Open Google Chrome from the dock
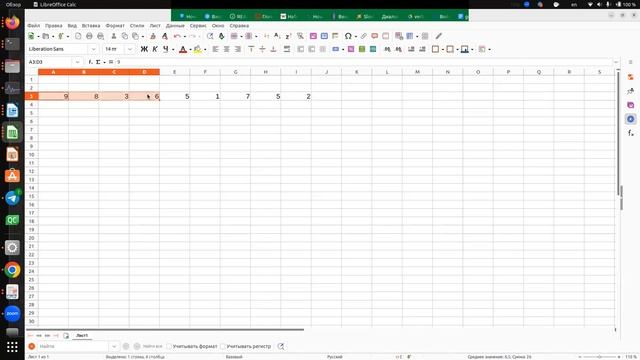640x360 pixels. [12, 270]
